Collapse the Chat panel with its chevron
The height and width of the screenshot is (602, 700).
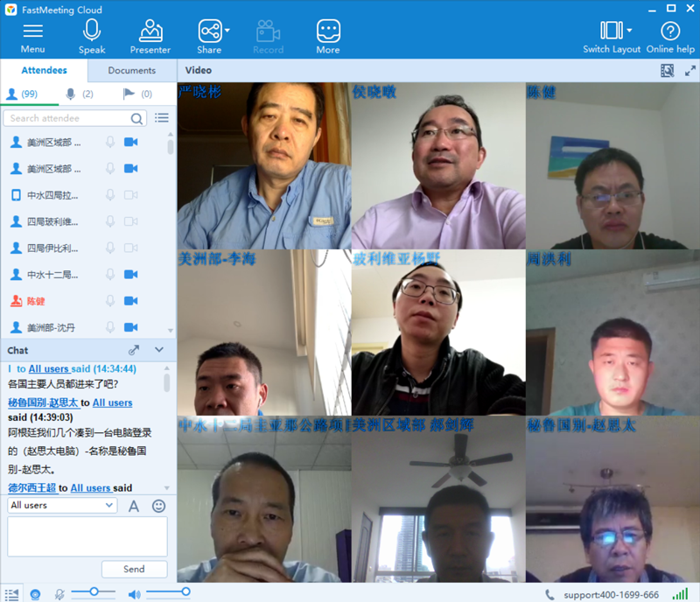point(159,350)
